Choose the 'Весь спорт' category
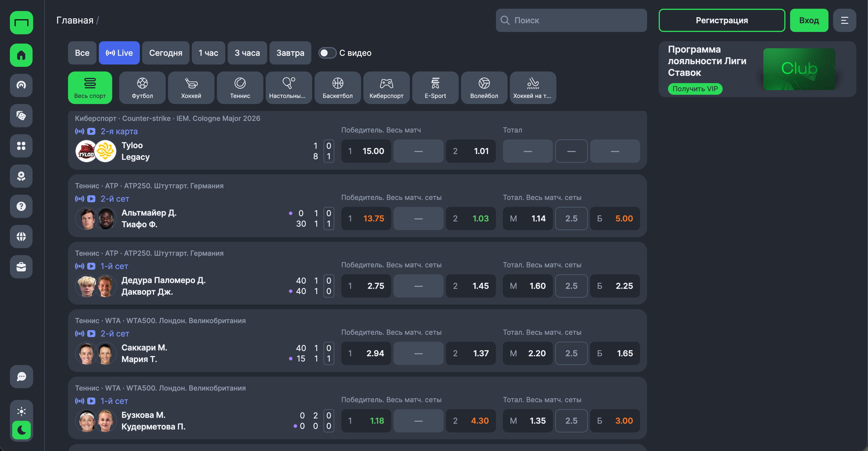868x451 pixels. click(90, 87)
